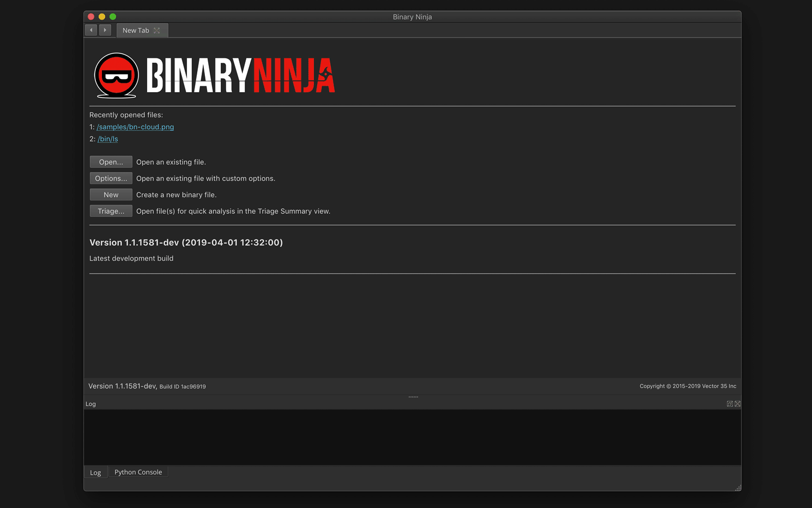The image size is (812, 508).
Task: Navigate forward using the right arrow icon
Action: [105, 30]
